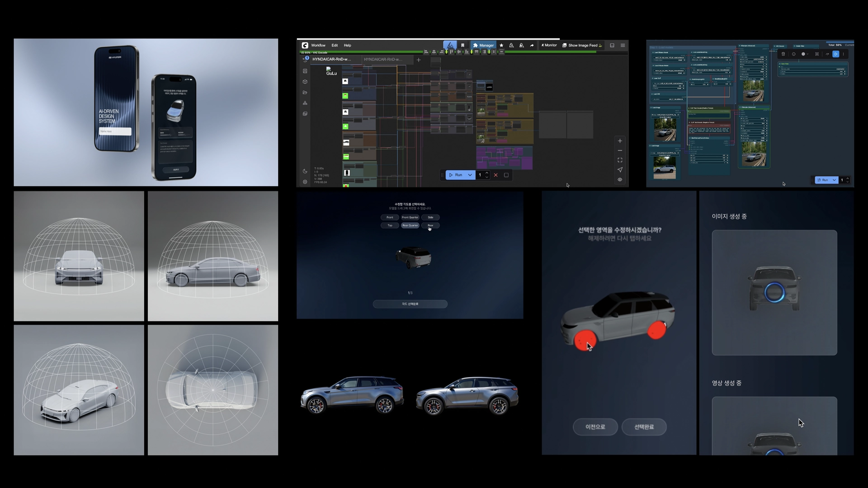Deselect the red front wheel selection
Viewport: 868px width, 488px height.
585,340
